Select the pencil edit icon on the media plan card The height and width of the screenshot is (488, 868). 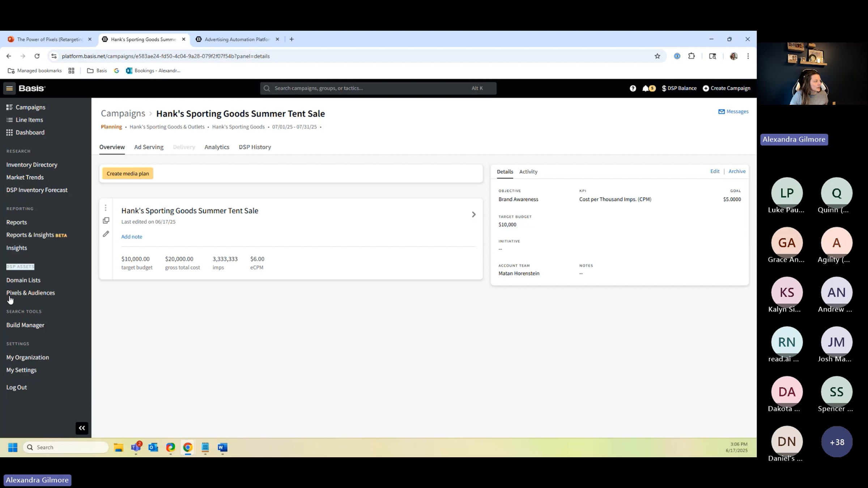106,234
